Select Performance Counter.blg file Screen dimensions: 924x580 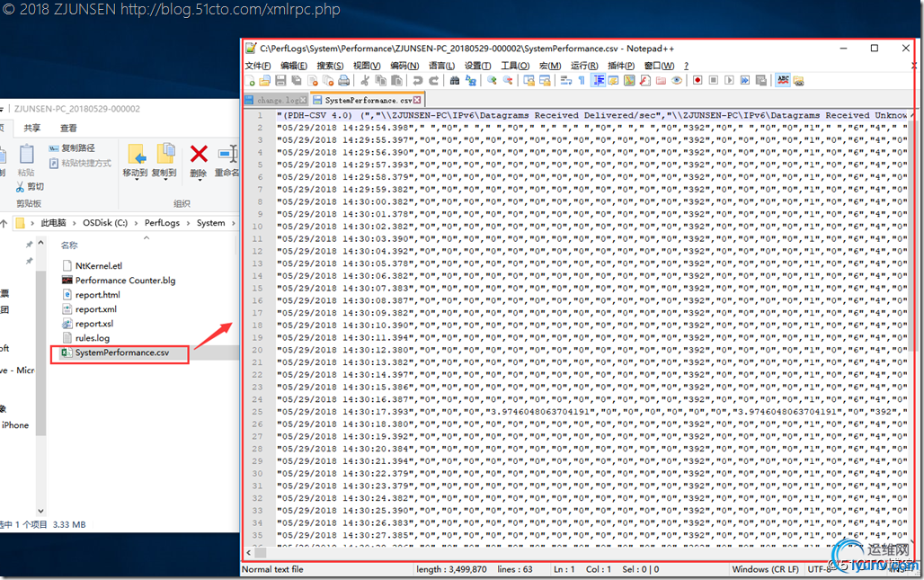click(119, 281)
